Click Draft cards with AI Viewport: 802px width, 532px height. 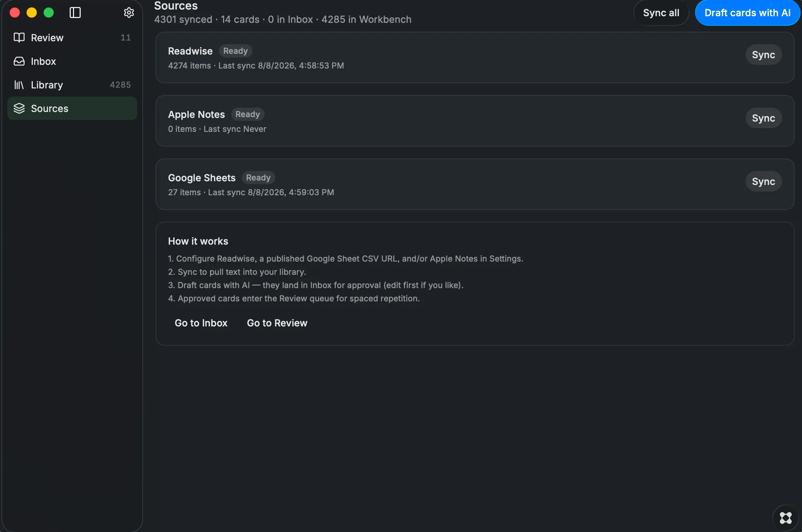(747, 13)
